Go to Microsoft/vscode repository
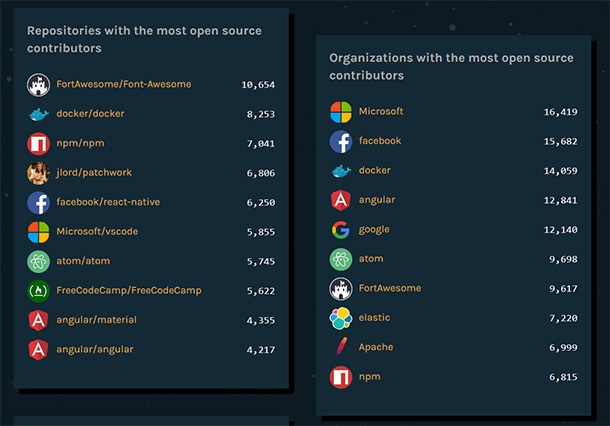The image size is (610, 426). 97,231
